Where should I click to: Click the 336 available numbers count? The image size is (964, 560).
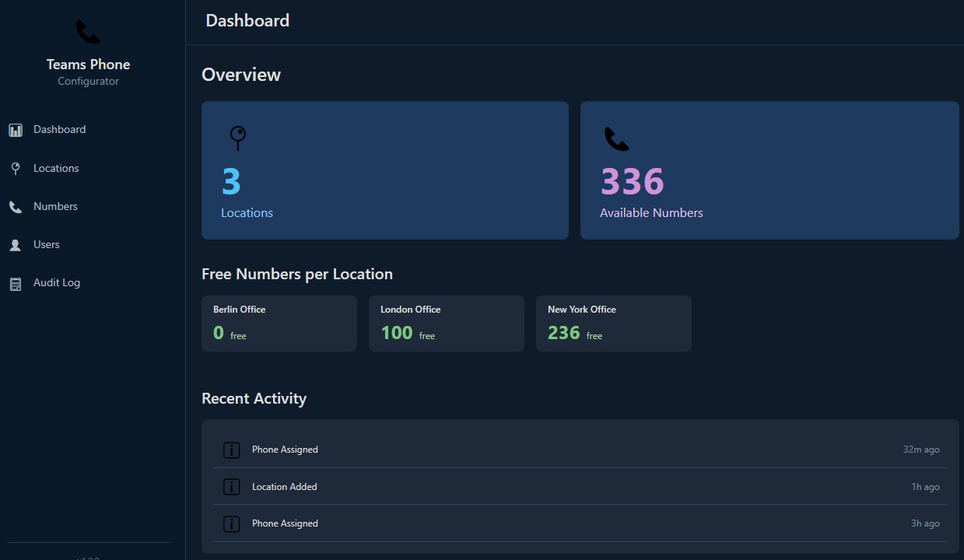(632, 182)
